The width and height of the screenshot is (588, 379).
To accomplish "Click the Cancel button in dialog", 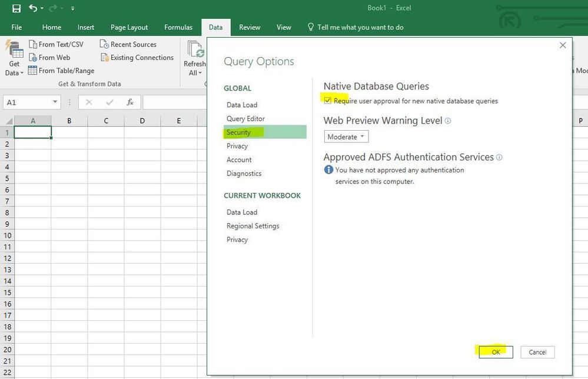I will tap(537, 352).
